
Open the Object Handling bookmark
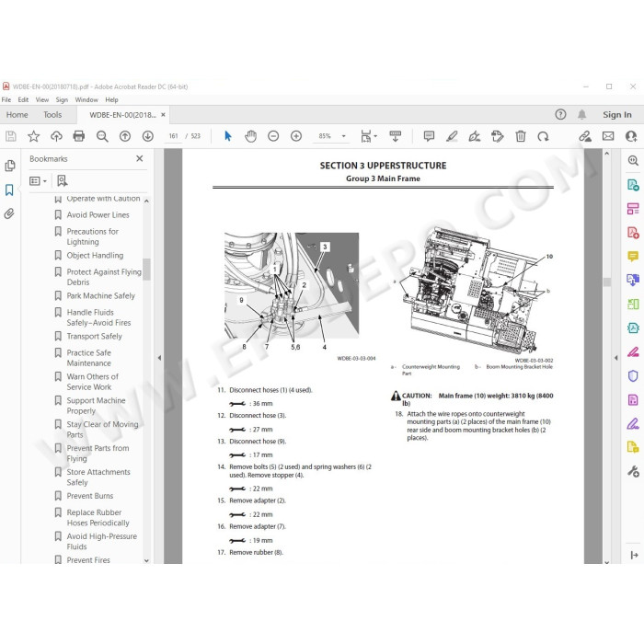tap(95, 255)
